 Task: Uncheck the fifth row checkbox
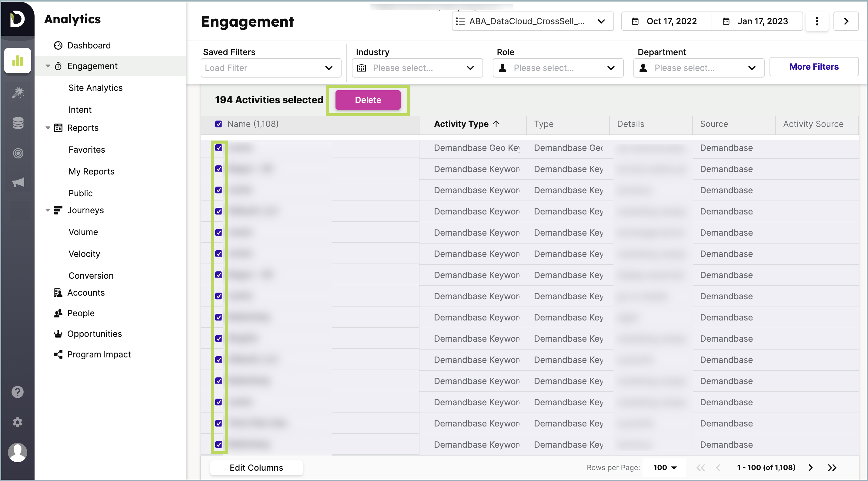click(x=219, y=232)
